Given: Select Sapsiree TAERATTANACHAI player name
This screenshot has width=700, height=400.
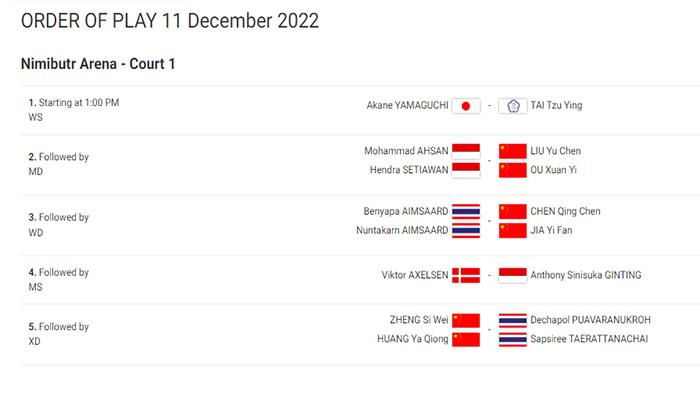Looking at the screenshot, I should [x=590, y=338].
